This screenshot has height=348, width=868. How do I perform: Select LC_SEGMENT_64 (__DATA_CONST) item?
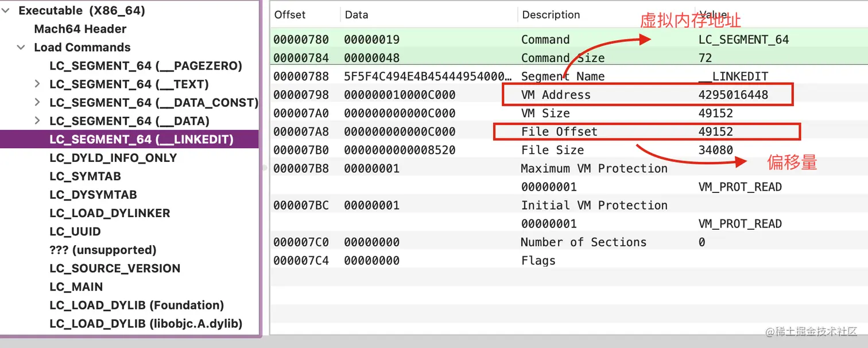[154, 102]
